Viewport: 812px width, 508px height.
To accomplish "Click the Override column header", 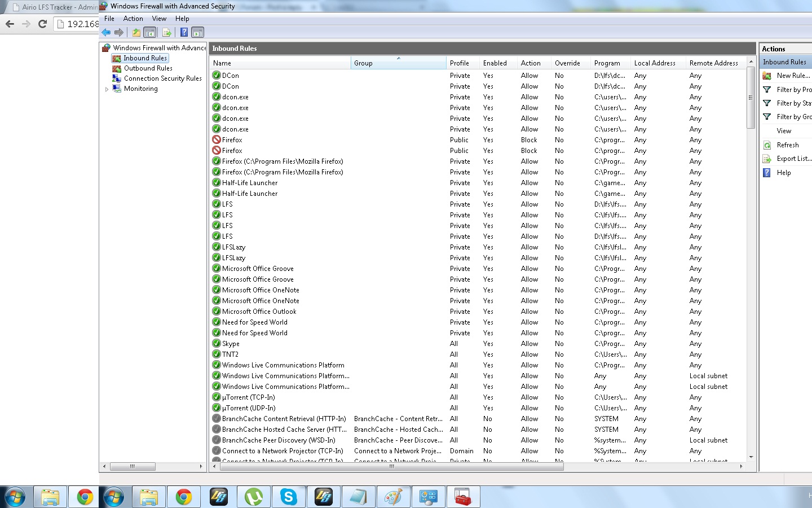I will tap(571, 63).
